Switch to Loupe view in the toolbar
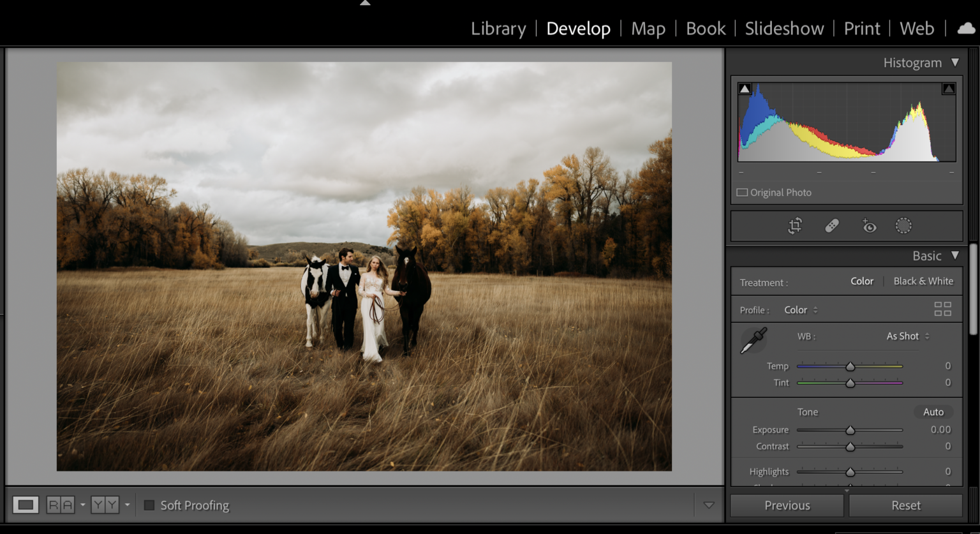 click(x=25, y=505)
